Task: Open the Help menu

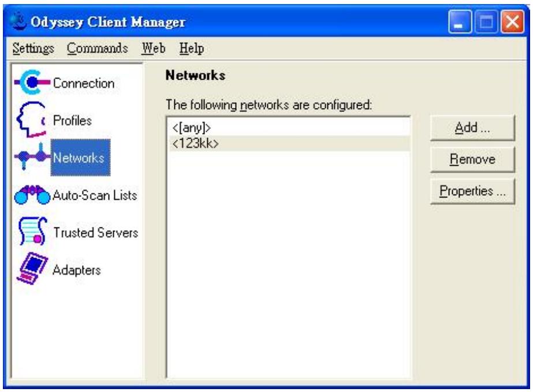Action: point(192,48)
